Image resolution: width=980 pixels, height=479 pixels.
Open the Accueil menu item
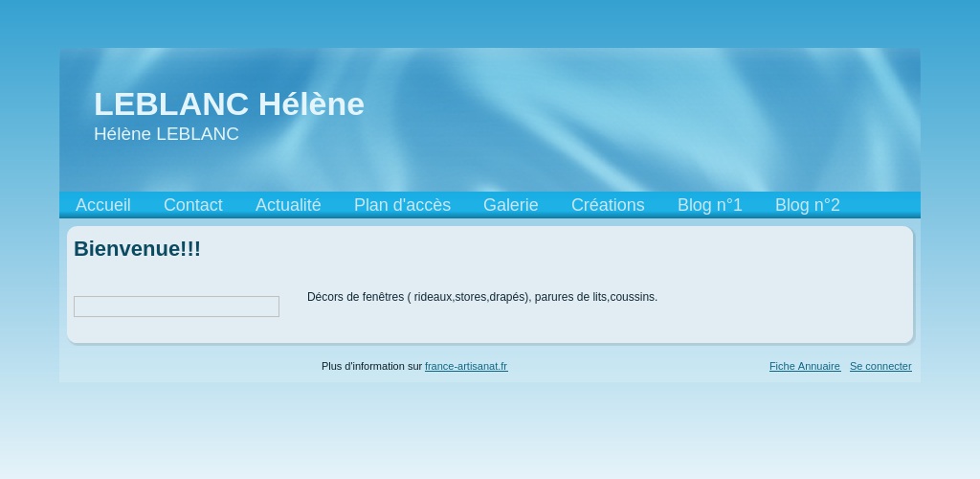(103, 205)
